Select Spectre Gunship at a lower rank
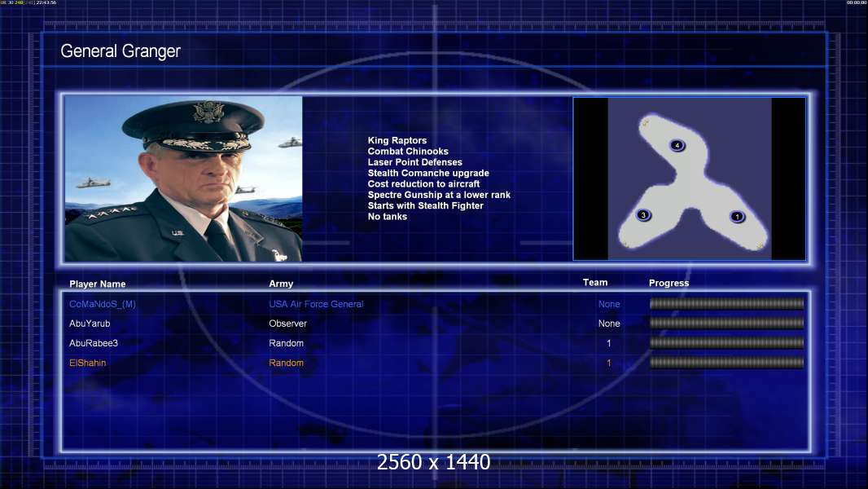868x489 pixels. (x=439, y=195)
